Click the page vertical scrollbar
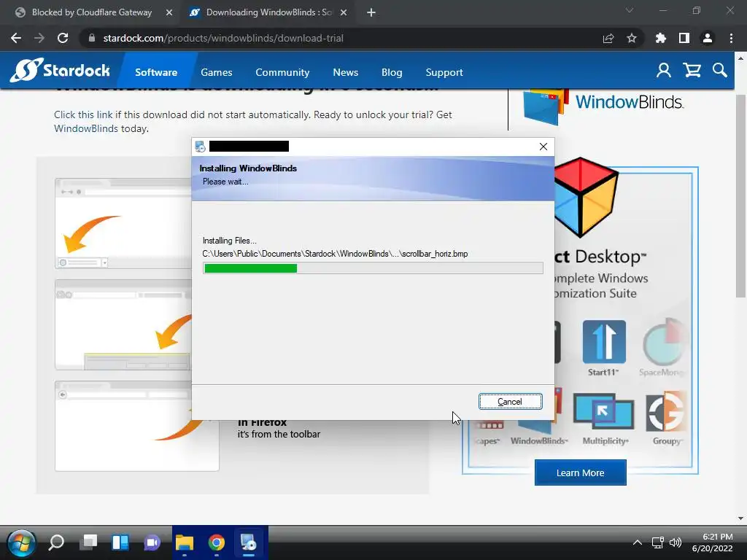 coord(740,195)
